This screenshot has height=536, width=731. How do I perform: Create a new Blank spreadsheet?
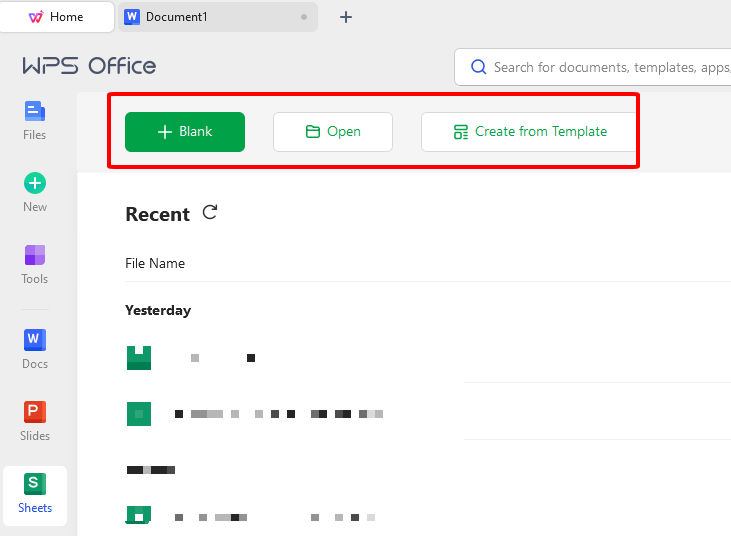[x=185, y=132]
